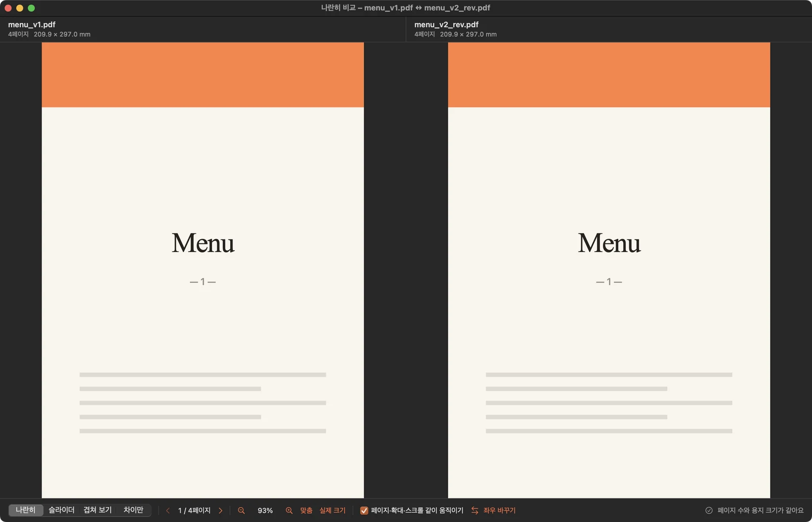Click 4페이지 209.9 × 297.0 mm under menu_v1.pdf

click(49, 34)
